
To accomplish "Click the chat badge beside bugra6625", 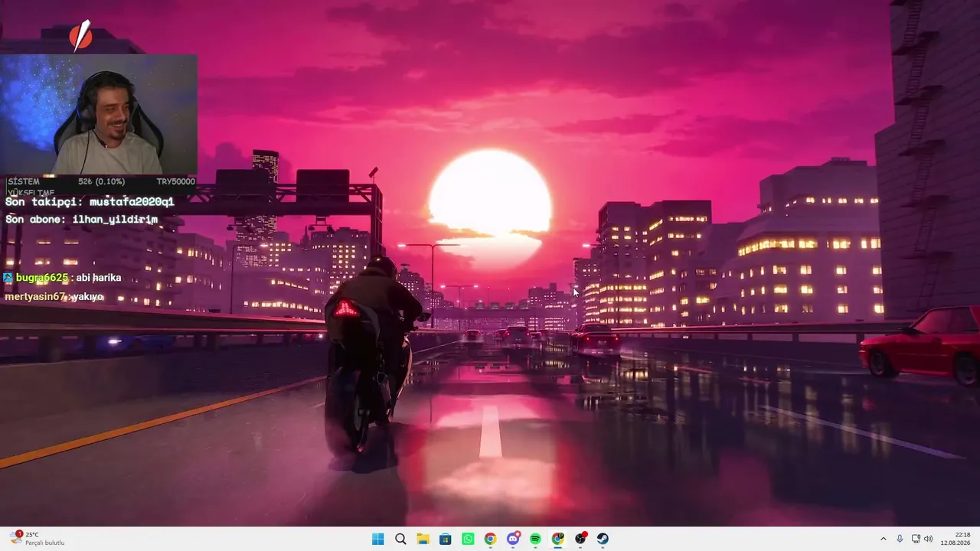I will 8,278.
